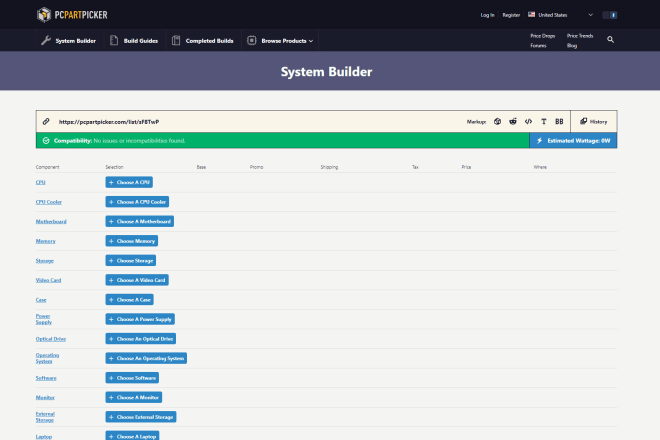Screen dimensions: 660x440
Task: Open Blog link
Action: 572,45
